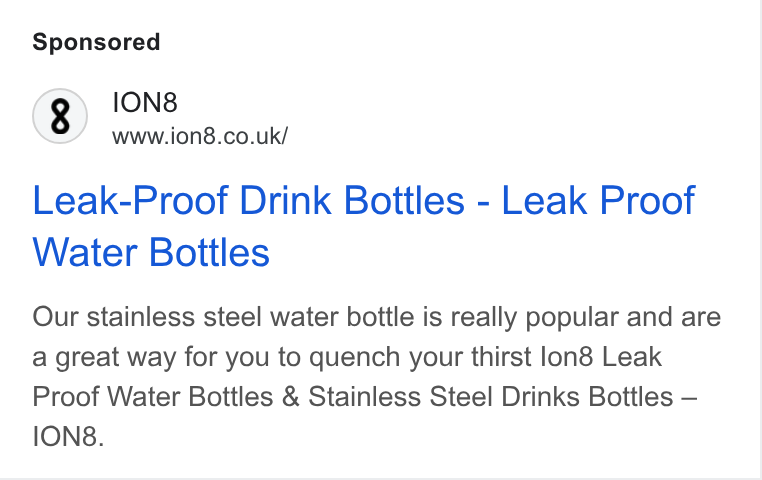Click the word 'Leak-Proof' in blue headline

tap(130, 200)
